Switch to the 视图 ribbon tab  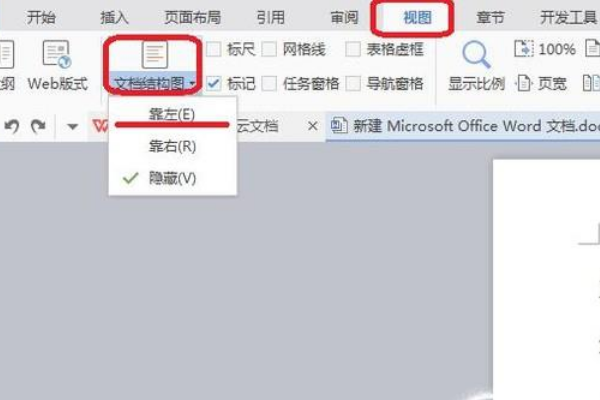pos(417,18)
